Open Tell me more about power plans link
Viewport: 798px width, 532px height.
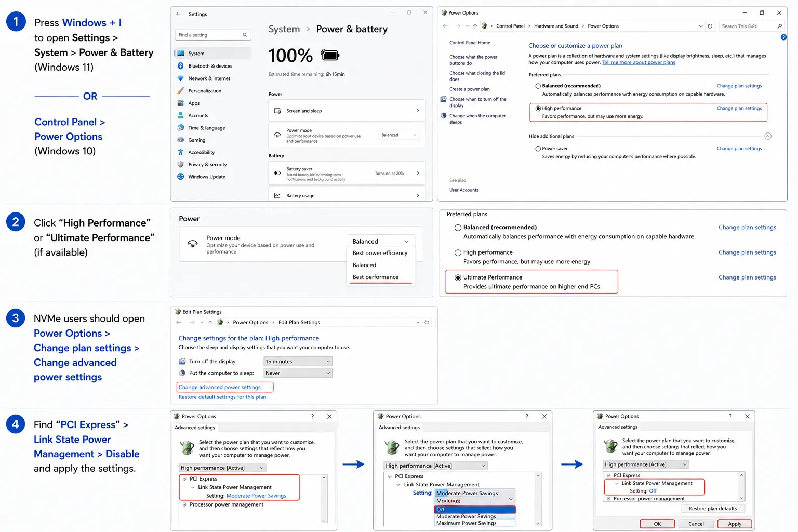(x=639, y=62)
